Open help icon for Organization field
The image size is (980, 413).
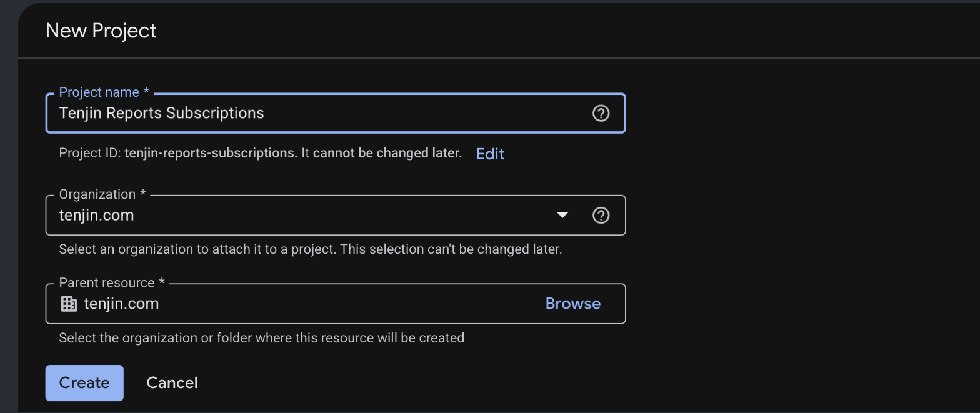(x=601, y=215)
